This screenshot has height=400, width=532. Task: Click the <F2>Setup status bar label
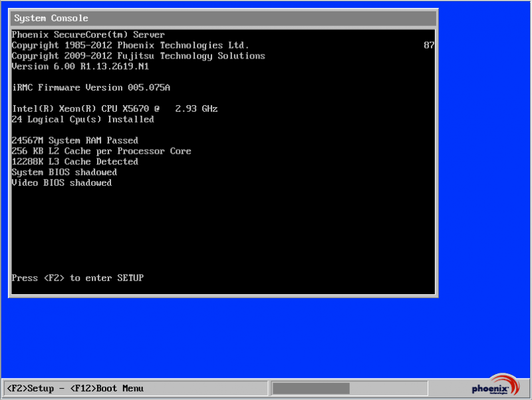[x=30, y=388]
